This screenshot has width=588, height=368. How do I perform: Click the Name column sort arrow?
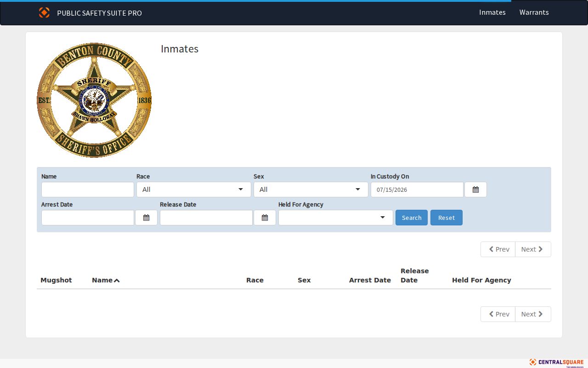pyautogui.click(x=117, y=281)
